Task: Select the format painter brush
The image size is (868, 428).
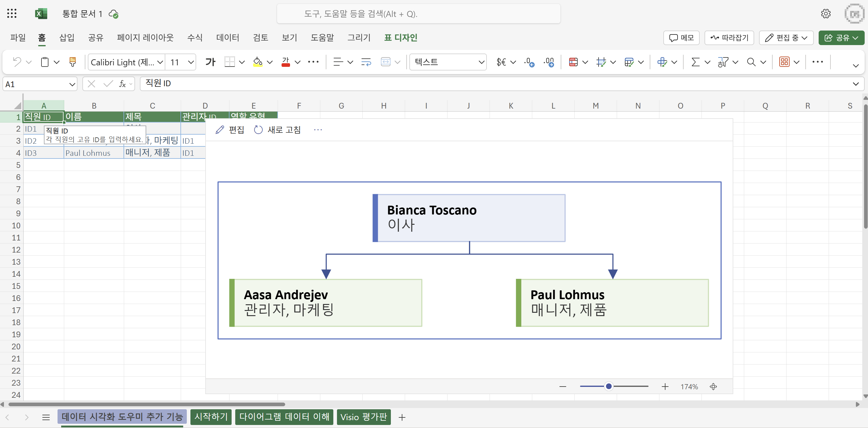Action: [72, 62]
